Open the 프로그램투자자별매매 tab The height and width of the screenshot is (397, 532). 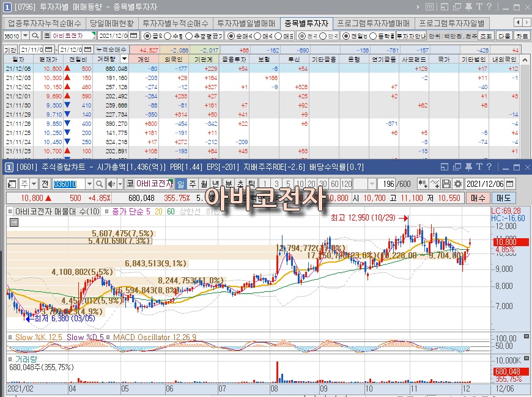[373, 23]
